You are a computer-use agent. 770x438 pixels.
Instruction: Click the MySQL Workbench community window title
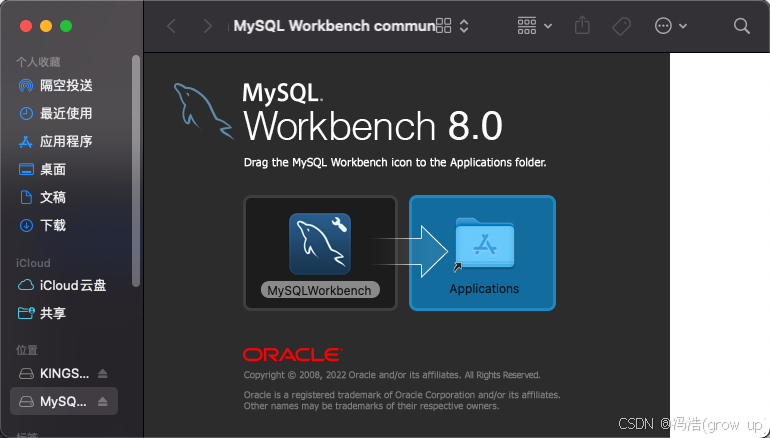pyautogui.click(x=334, y=26)
